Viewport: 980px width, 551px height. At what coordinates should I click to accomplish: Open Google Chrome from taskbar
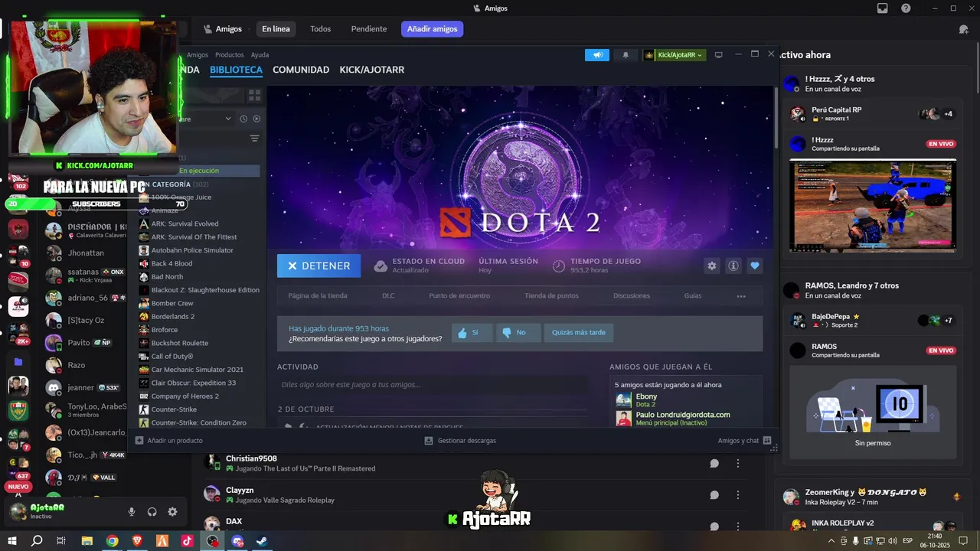(112, 540)
